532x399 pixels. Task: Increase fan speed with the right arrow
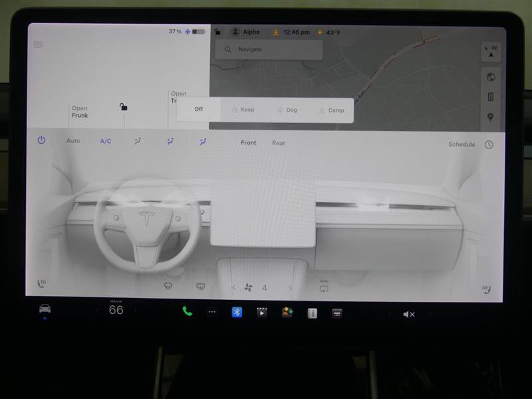coord(290,288)
